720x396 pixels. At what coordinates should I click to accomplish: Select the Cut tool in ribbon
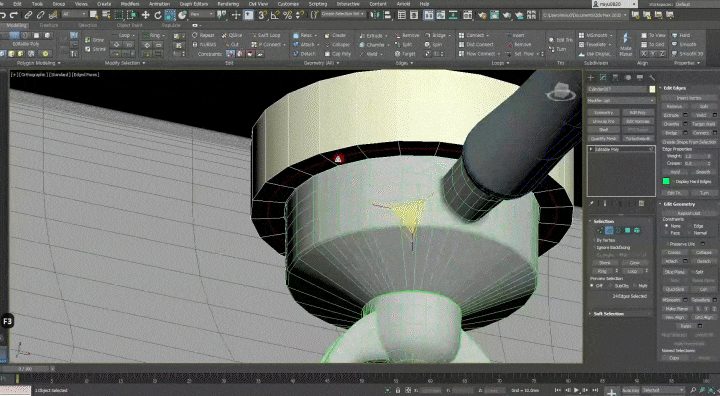click(231, 45)
